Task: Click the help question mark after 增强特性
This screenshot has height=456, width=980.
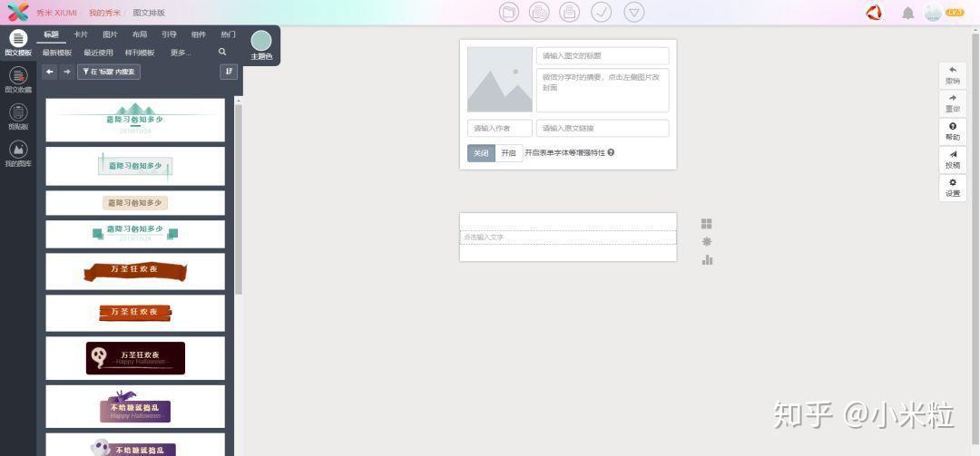Action: 611,152
